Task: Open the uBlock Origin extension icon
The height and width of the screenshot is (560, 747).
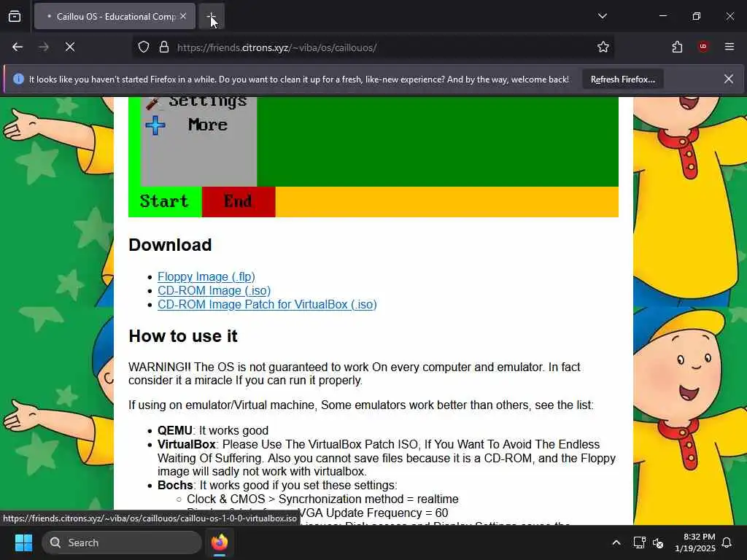Action: coord(703,47)
